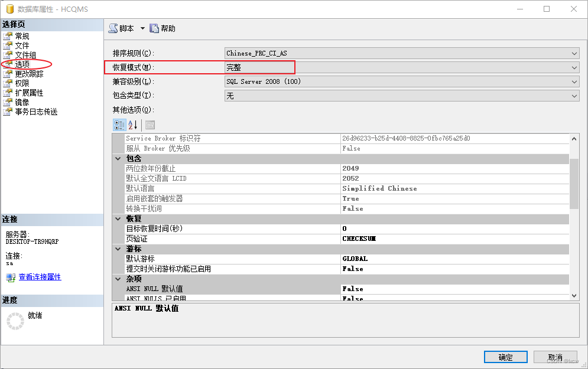Click the True value for 启用嵌套的触发器

pos(350,198)
